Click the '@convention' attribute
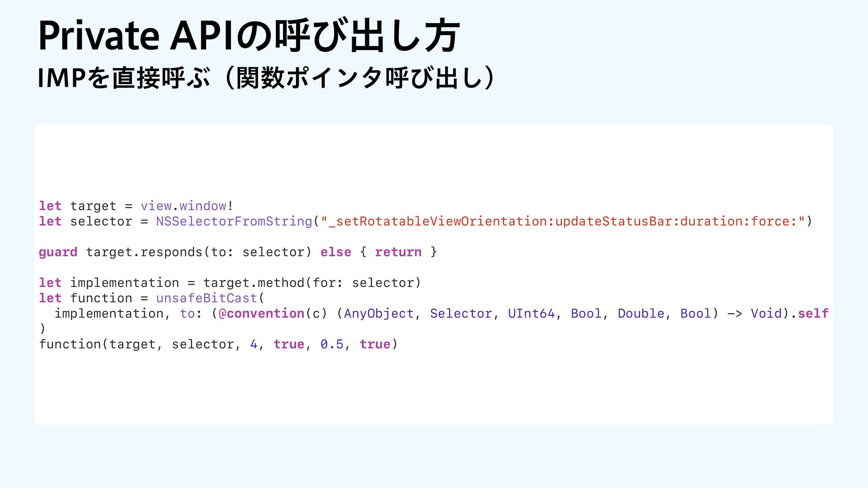 coord(261,314)
